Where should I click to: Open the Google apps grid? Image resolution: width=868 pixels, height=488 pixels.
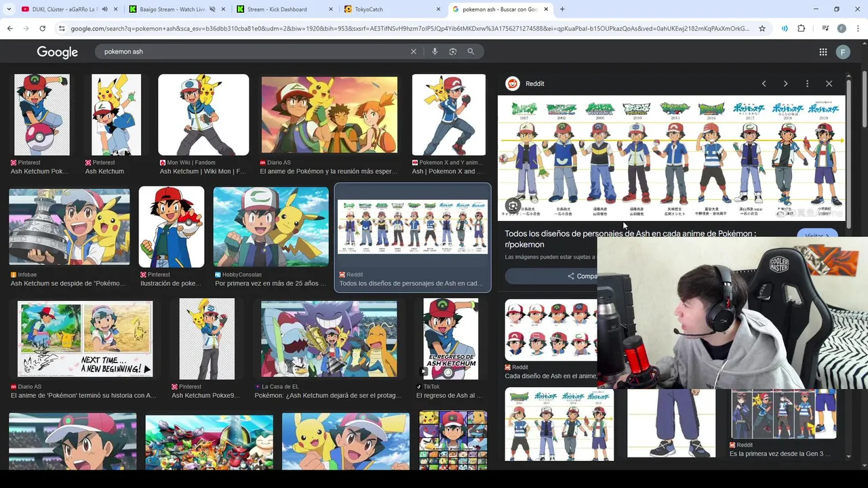[823, 52]
